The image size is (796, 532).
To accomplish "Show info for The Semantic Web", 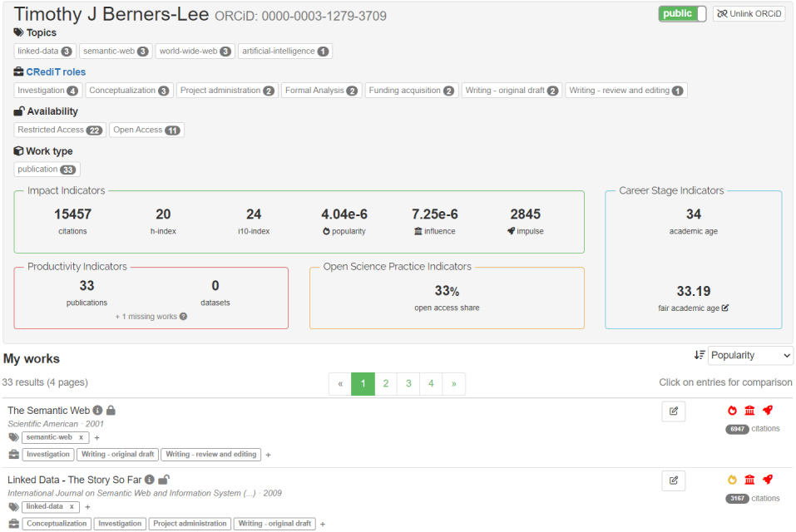I will (x=97, y=411).
